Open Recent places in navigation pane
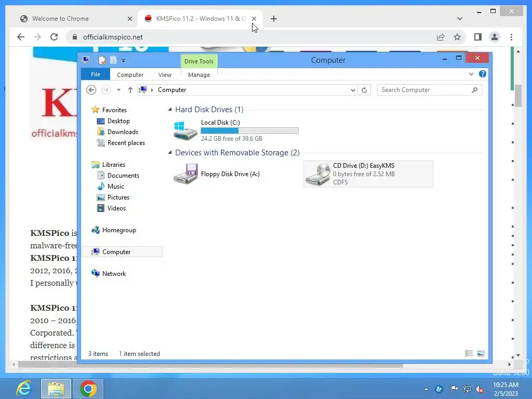The width and height of the screenshot is (532, 399). coord(126,143)
